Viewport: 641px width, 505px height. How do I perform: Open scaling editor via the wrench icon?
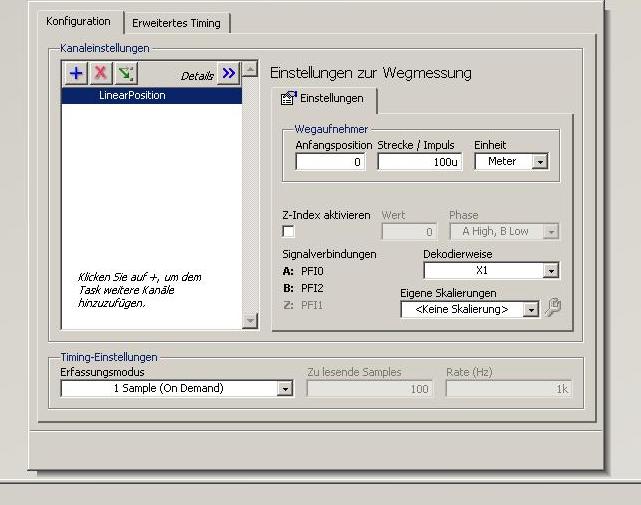tap(553, 307)
